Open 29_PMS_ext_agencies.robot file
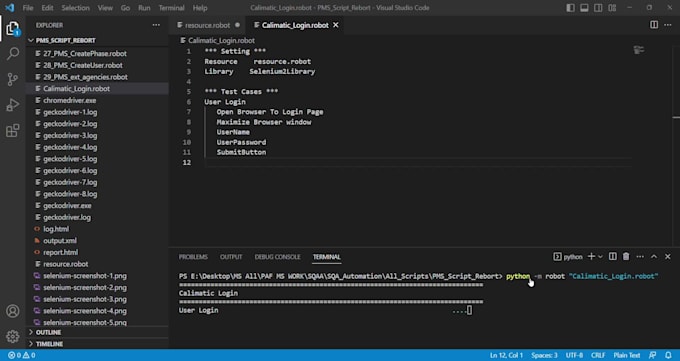680x361 pixels. click(x=97, y=77)
